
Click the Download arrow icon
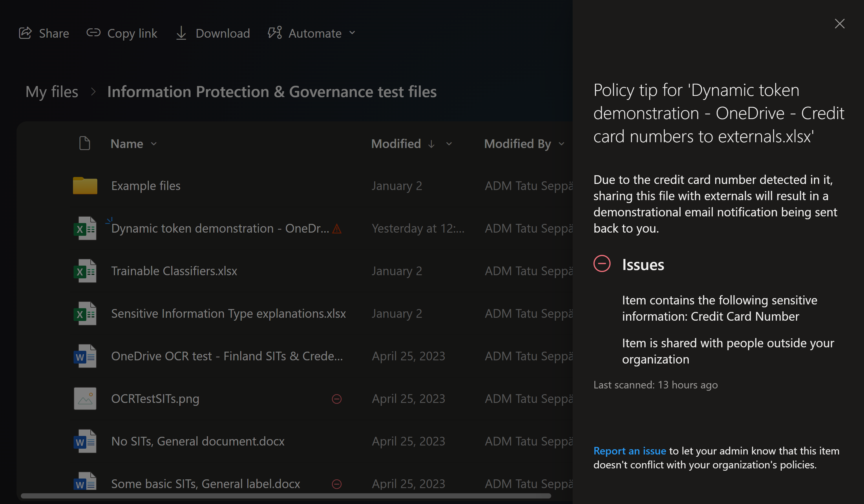181,33
